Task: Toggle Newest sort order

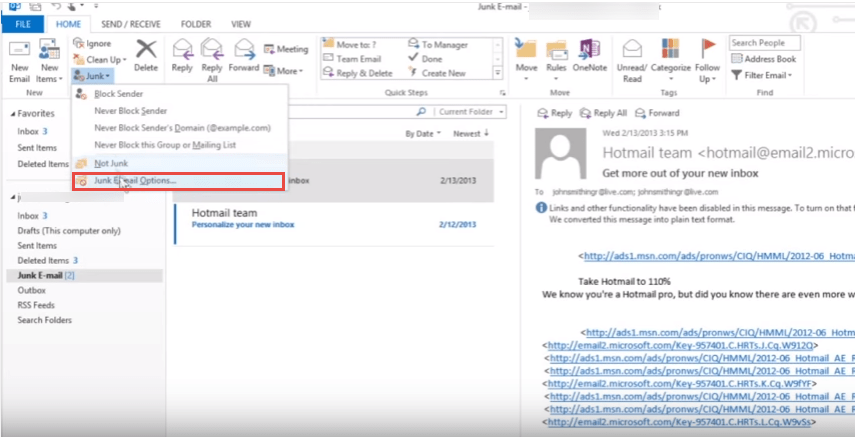Action: (471, 134)
